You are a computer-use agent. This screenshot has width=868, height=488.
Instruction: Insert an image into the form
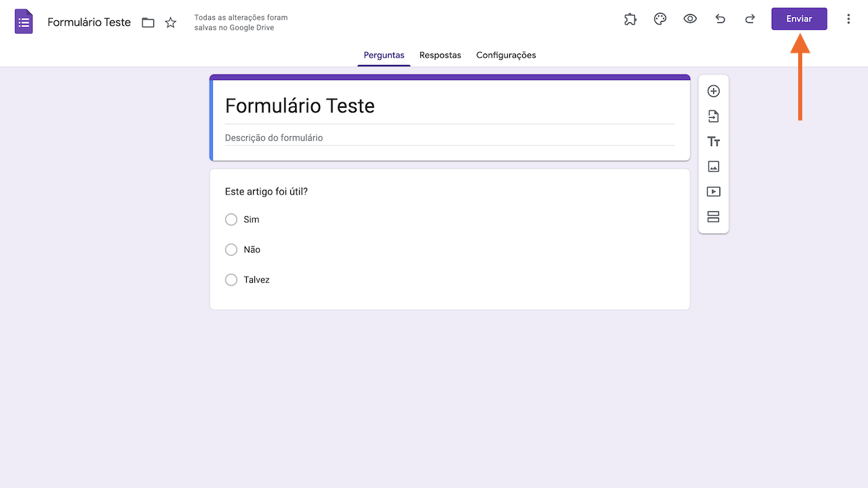[x=713, y=167]
